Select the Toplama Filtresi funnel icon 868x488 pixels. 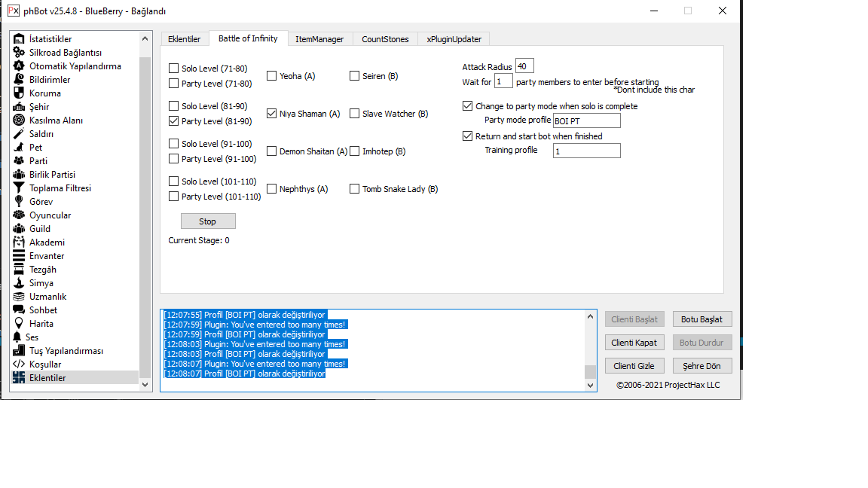tap(19, 188)
